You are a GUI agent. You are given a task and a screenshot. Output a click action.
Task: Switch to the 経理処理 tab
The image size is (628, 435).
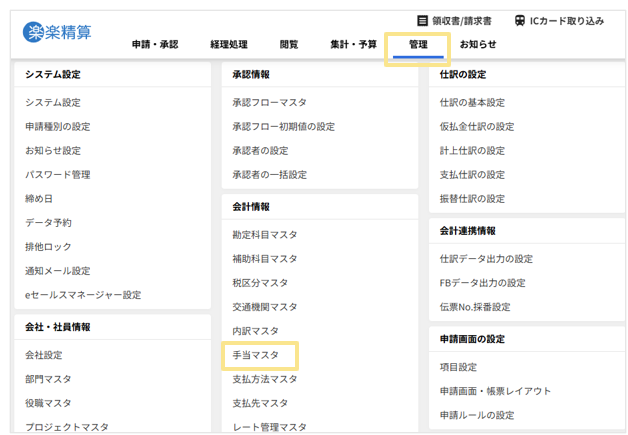pos(228,45)
